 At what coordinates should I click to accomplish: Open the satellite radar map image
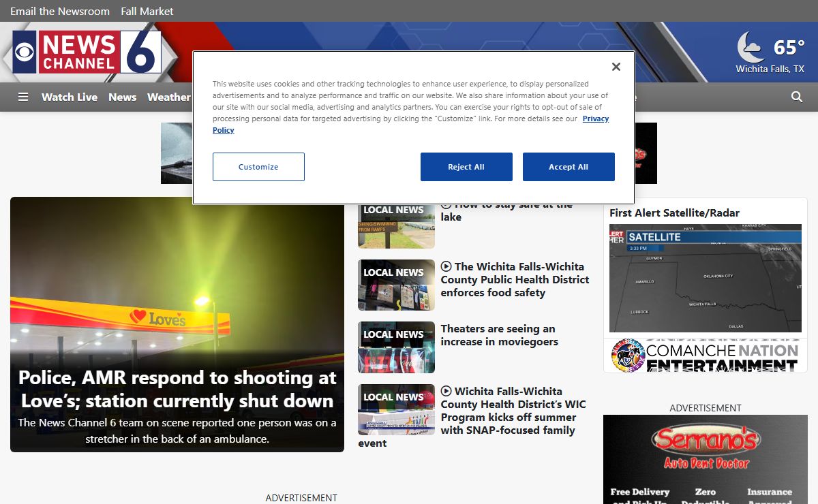tap(705, 278)
